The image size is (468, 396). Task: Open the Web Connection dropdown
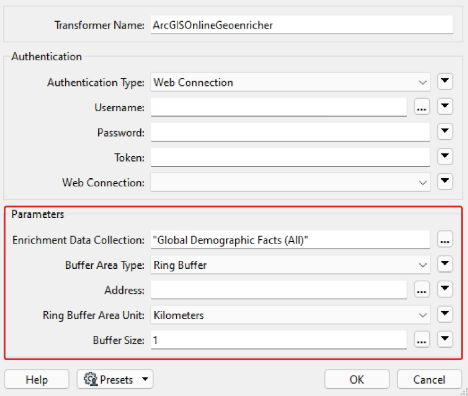[x=290, y=182]
